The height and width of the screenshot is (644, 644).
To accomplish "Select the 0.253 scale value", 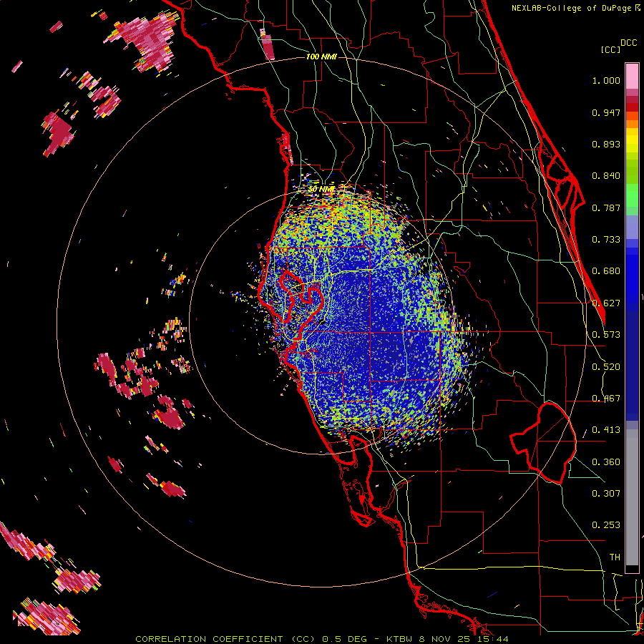I will pyautogui.click(x=606, y=525).
